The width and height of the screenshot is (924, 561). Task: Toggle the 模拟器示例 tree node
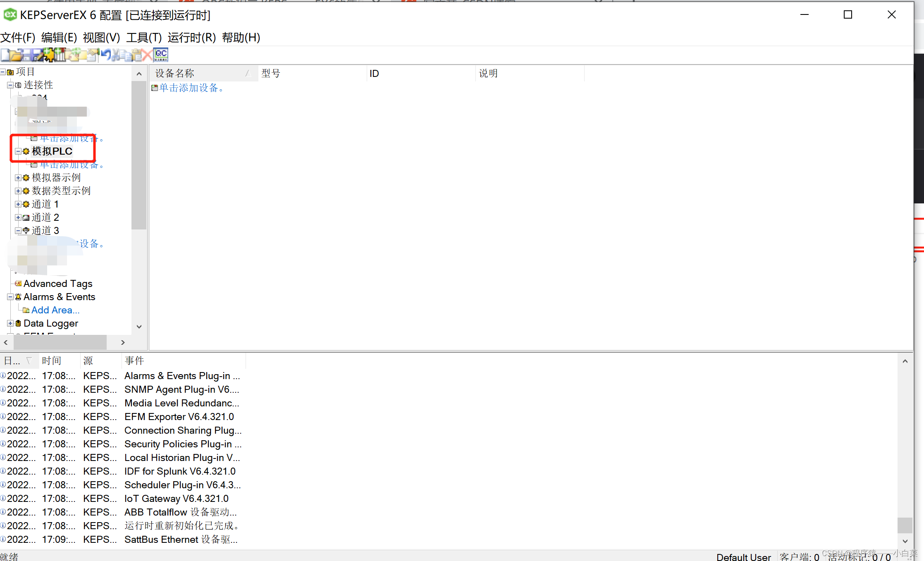[x=19, y=177]
